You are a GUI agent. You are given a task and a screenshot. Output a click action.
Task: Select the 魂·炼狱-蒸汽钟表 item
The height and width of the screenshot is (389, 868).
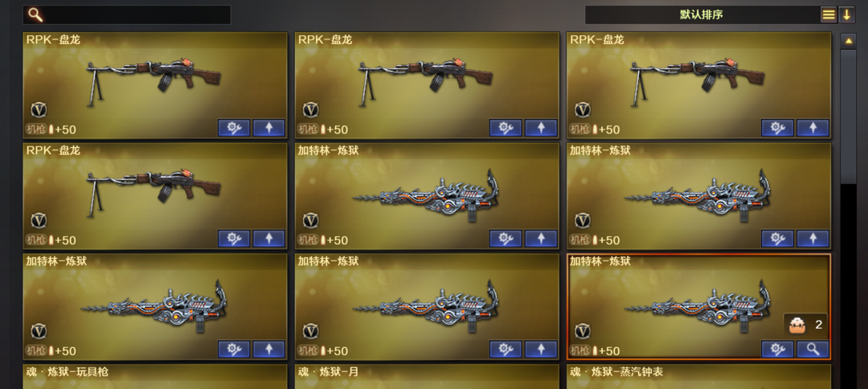[698, 376]
